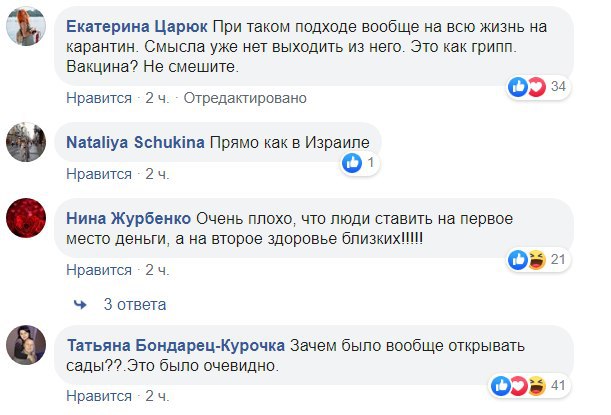Click reaction icons on Нина Журбенко's comment
The width and height of the screenshot is (611, 415).
pyautogui.click(x=526, y=260)
